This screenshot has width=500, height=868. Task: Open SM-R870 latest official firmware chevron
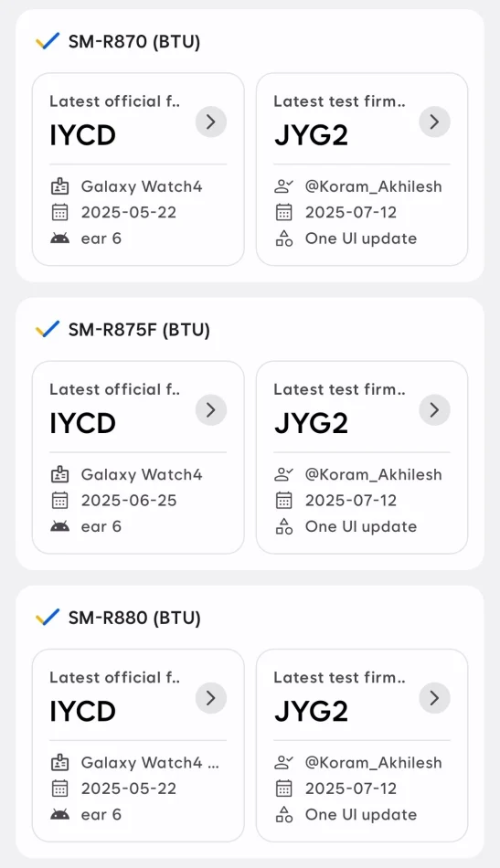point(211,122)
